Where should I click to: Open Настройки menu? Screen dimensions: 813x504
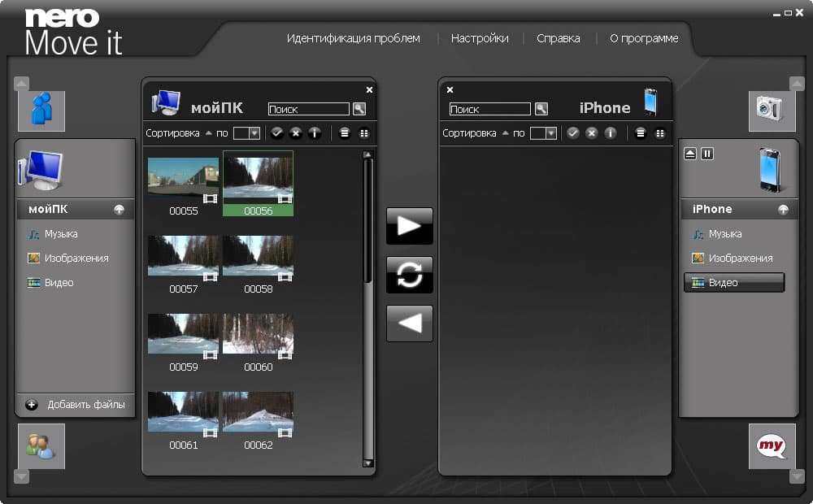coord(480,38)
